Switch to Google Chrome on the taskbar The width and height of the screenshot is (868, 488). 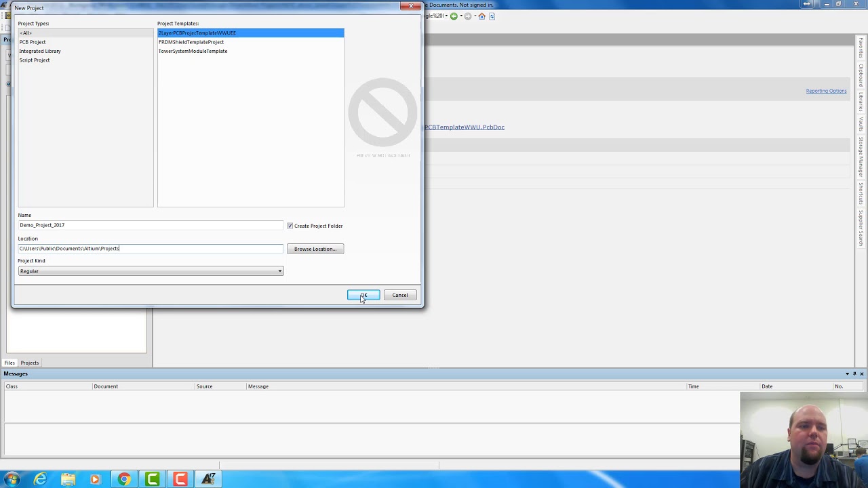click(124, 480)
